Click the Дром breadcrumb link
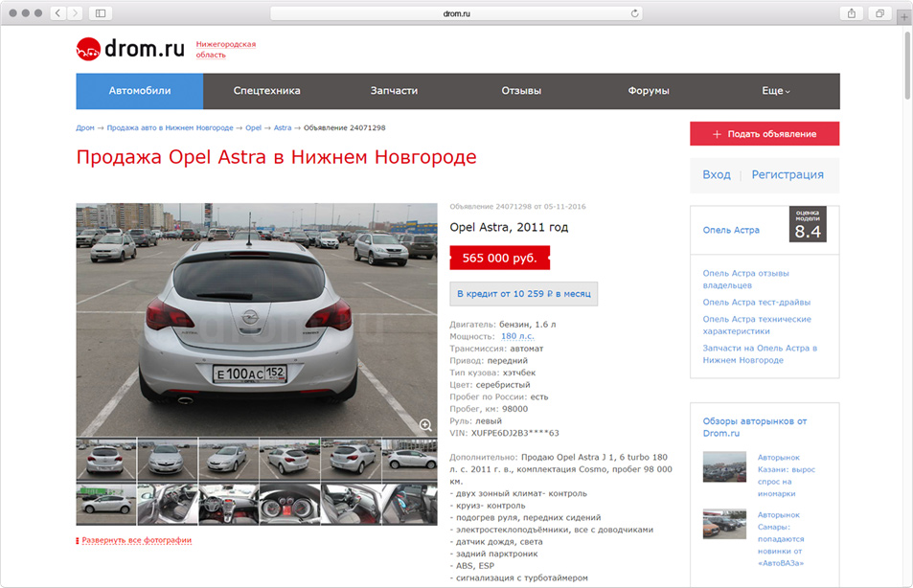The width and height of the screenshot is (913, 588). click(85, 127)
